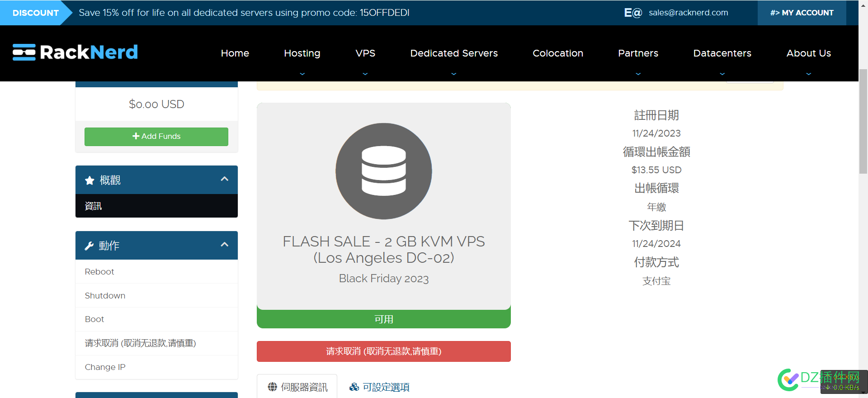The height and width of the screenshot is (398, 868).
Task: Click the star icon in 概觀 panel header
Action: pyautogui.click(x=90, y=180)
